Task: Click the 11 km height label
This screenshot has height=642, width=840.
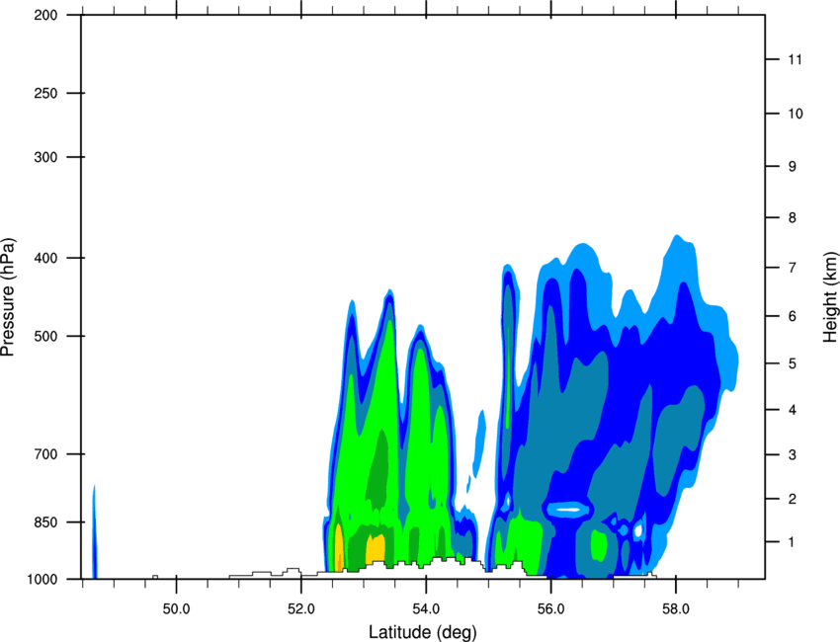Action: point(795,59)
